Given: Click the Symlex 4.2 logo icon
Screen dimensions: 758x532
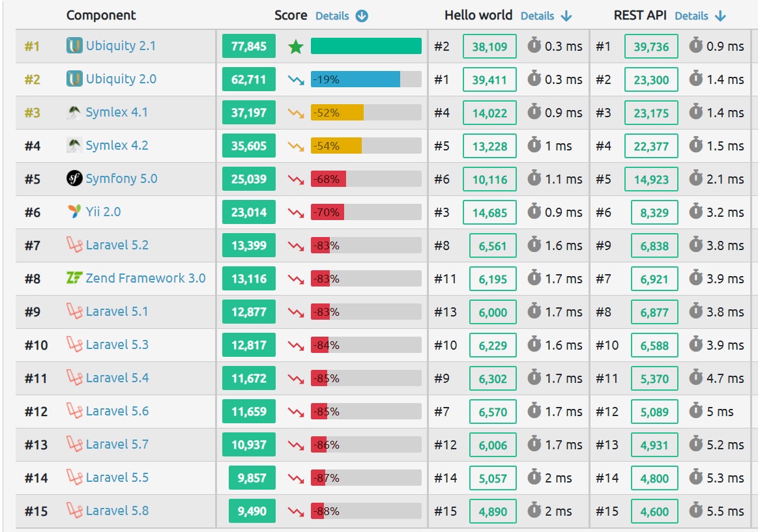Looking at the screenshot, I should (x=74, y=145).
